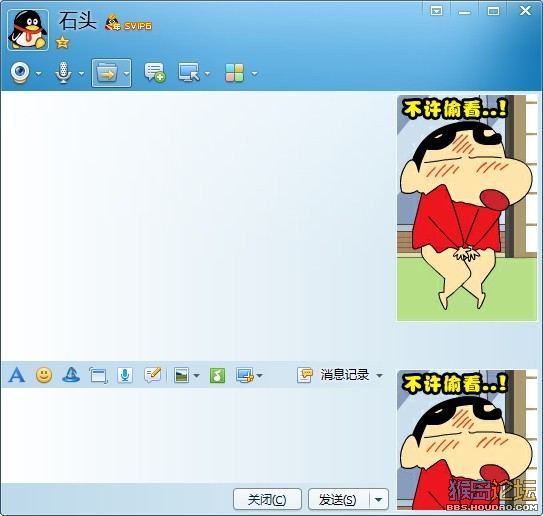Expand the 发送 send options arrow
Screen dimensions: 543x516
(379, 499)
